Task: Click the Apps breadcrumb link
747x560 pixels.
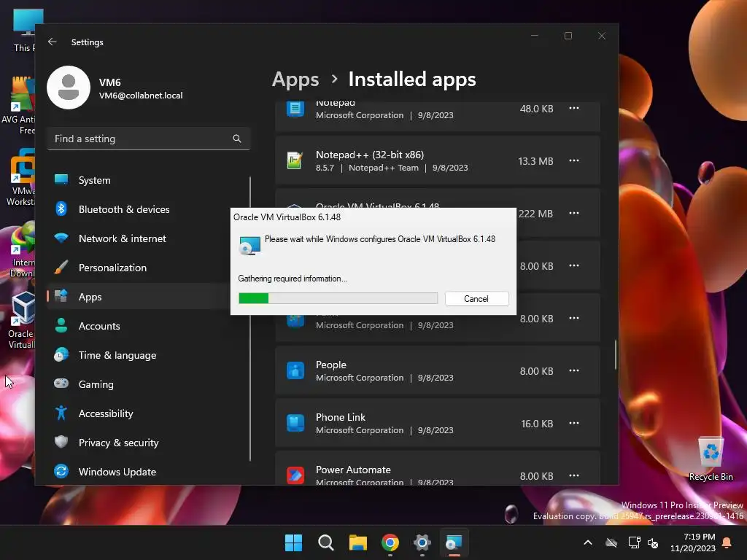Action: click(295, 79)
